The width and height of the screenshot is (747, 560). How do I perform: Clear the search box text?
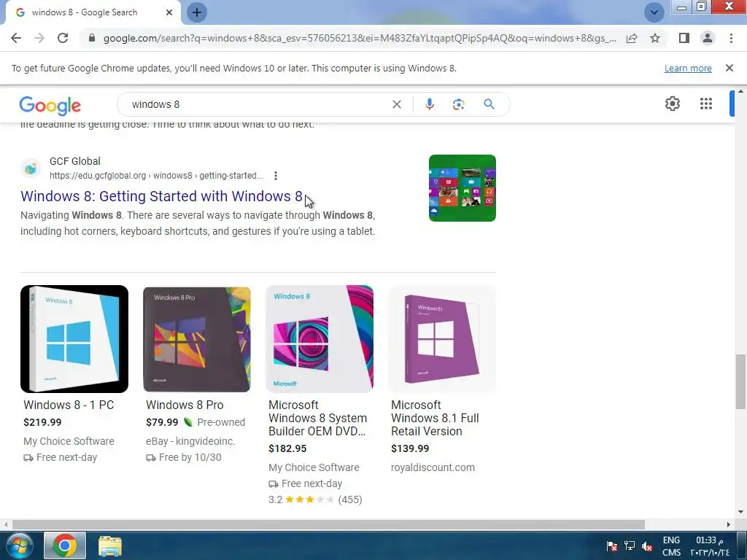(396, 104)
